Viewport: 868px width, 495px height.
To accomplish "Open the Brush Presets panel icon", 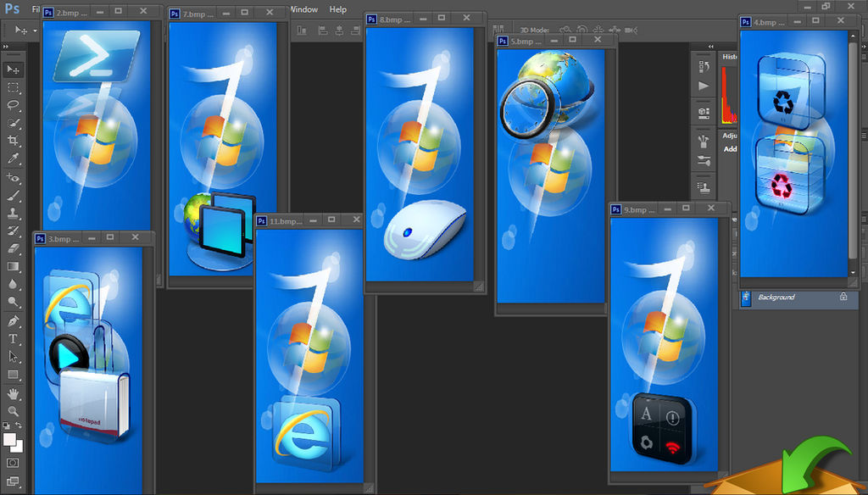I will [x=704, y=142].
